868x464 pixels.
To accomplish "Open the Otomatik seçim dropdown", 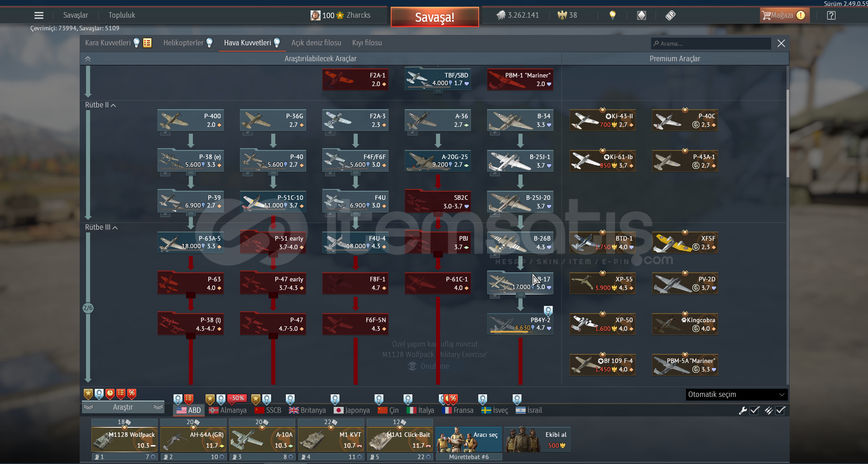I will coord(736,395).
